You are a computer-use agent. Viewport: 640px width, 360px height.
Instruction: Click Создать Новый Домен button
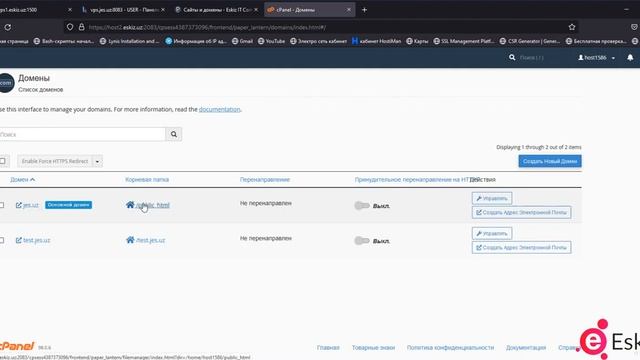[x=550, y=161]
